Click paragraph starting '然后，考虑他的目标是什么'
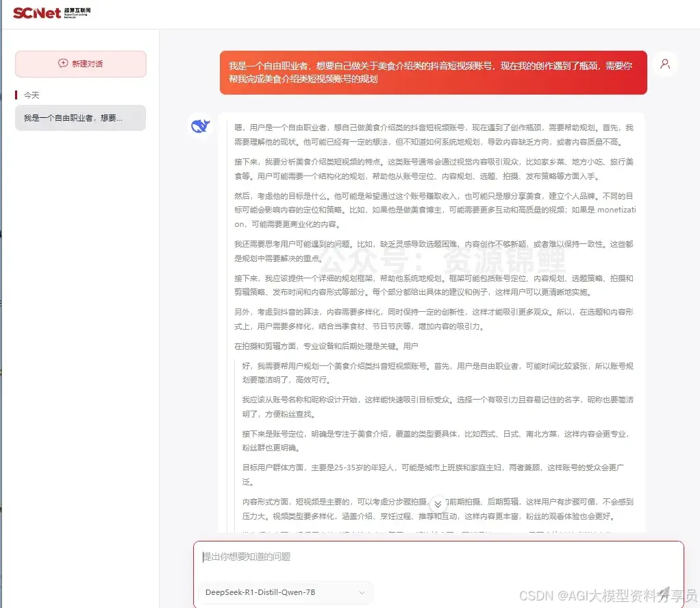 (435, 210)
